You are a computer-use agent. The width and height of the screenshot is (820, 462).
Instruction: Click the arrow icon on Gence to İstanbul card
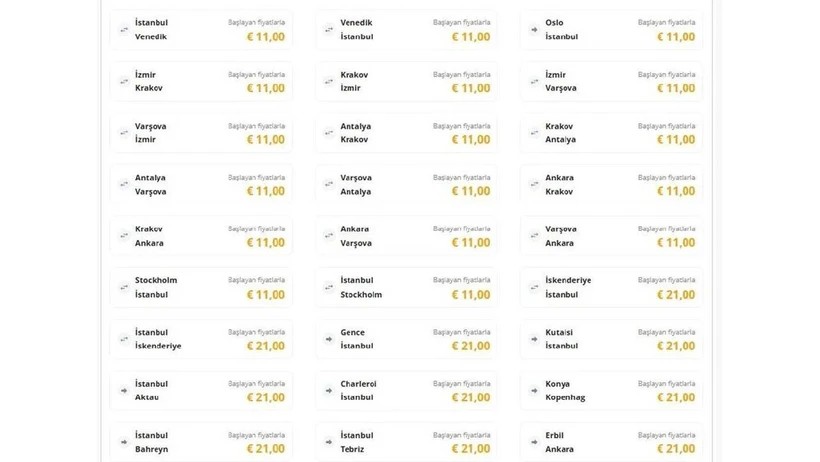pyautogui.click(x=329, y=339)
